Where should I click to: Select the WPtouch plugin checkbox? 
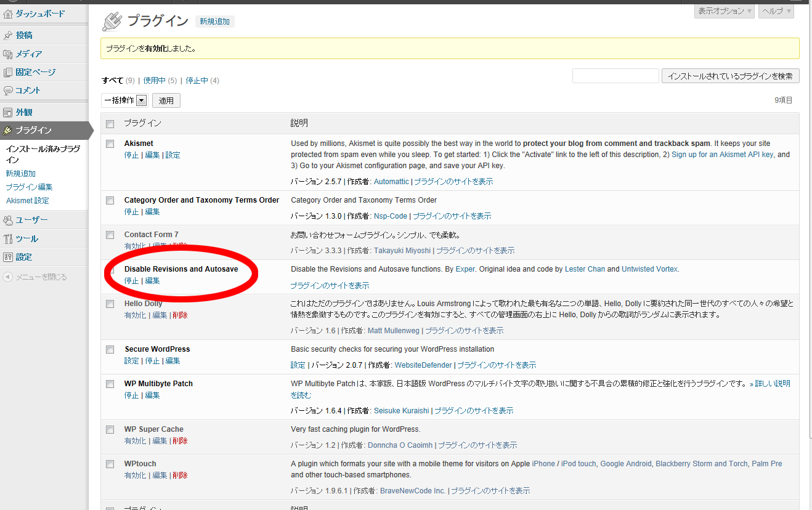(110, 464)
